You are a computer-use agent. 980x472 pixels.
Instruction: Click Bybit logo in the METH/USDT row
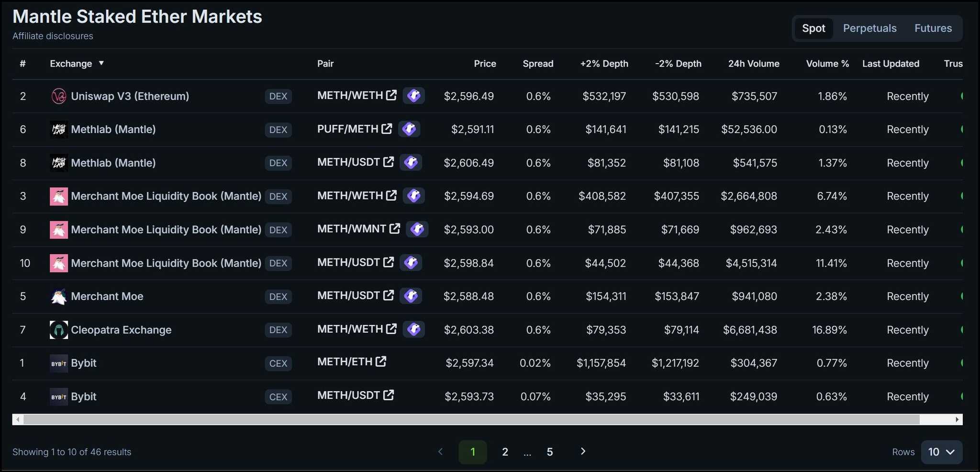(x=58, y=397)
